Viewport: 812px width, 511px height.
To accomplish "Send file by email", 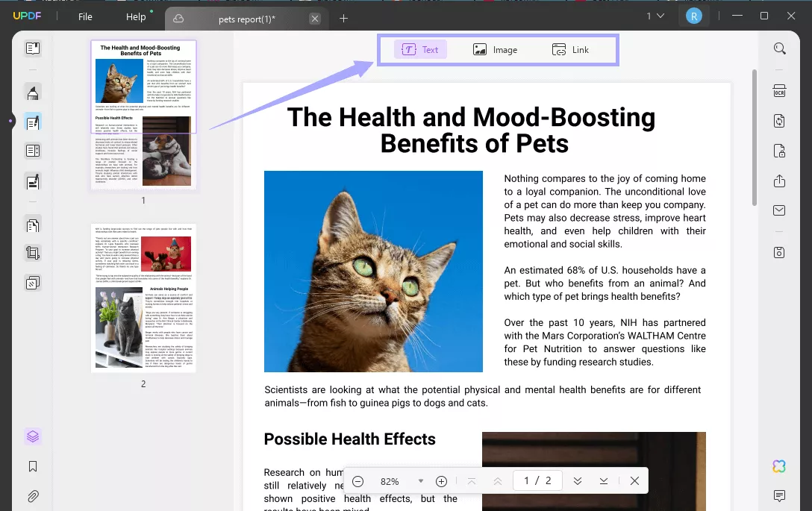I will [x=779, y=210].
